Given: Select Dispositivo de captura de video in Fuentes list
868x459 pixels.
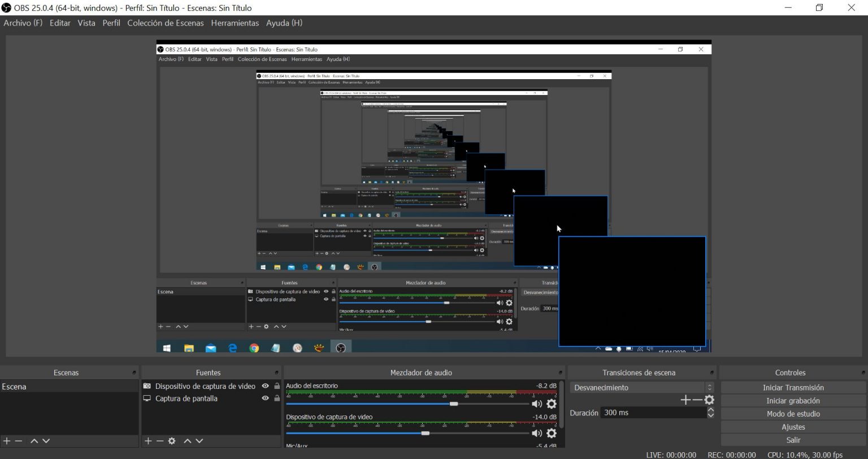Looking at the screenshot, I should pyautogui.click(x=205, y=386).
